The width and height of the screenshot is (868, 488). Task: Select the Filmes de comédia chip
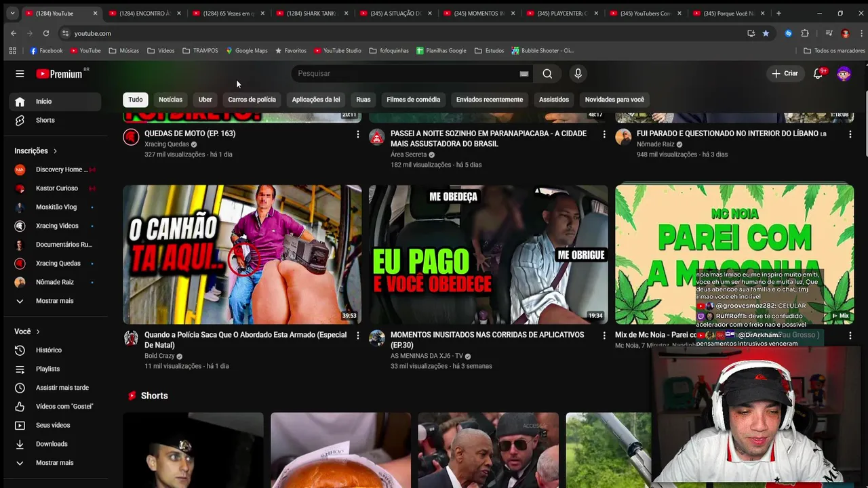tap(413, 100)
